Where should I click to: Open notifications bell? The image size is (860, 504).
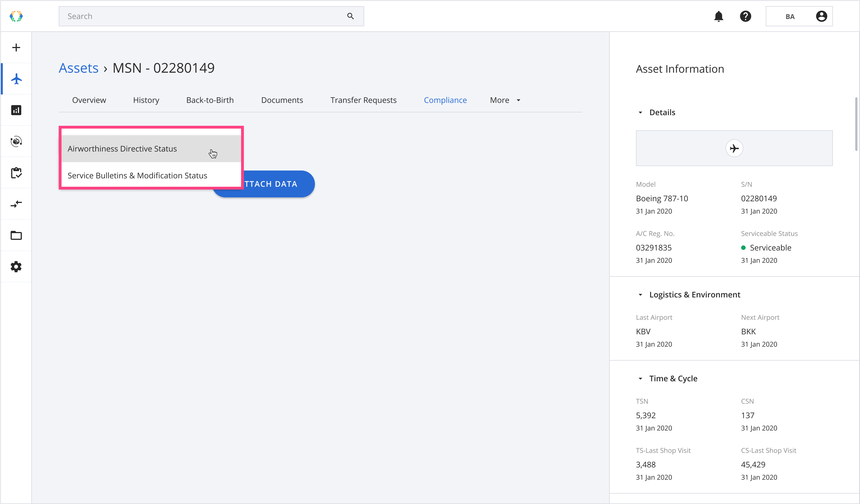tap(718, 16)
